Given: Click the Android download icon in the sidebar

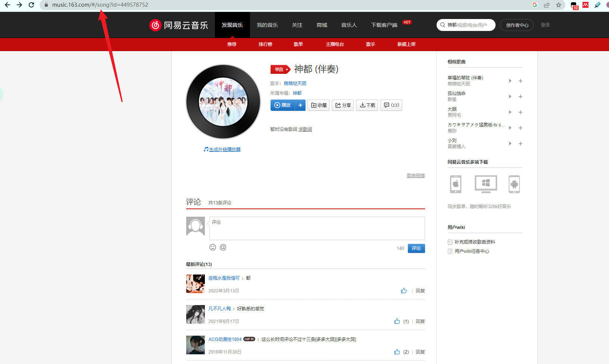Looking at the screenshot, I should pyautogui.click(x=514, y=184).
